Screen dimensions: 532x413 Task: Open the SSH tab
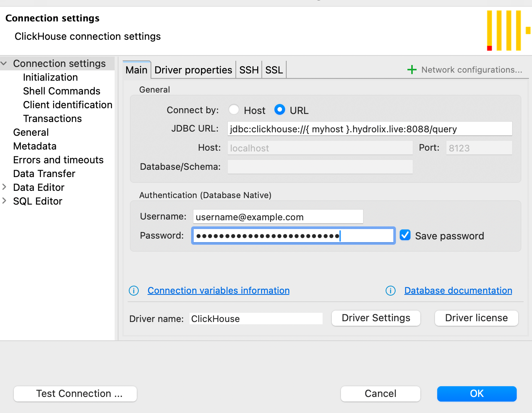[249, 70]
